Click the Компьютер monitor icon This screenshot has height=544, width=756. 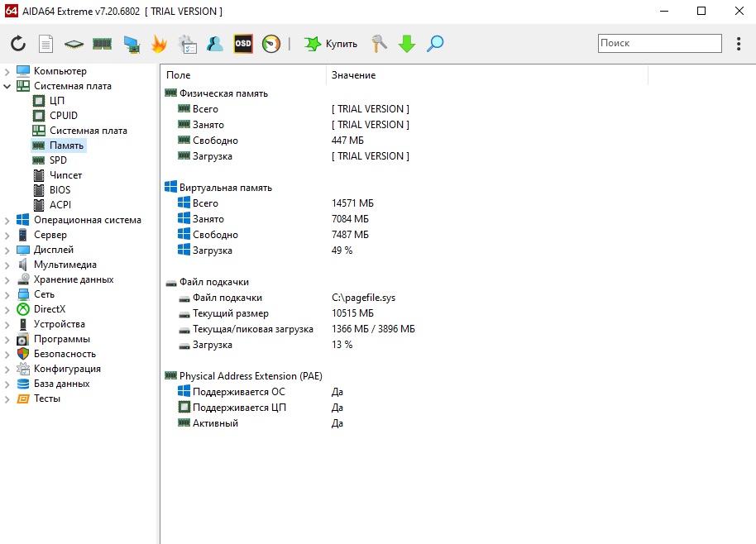[x=23, y=71]
